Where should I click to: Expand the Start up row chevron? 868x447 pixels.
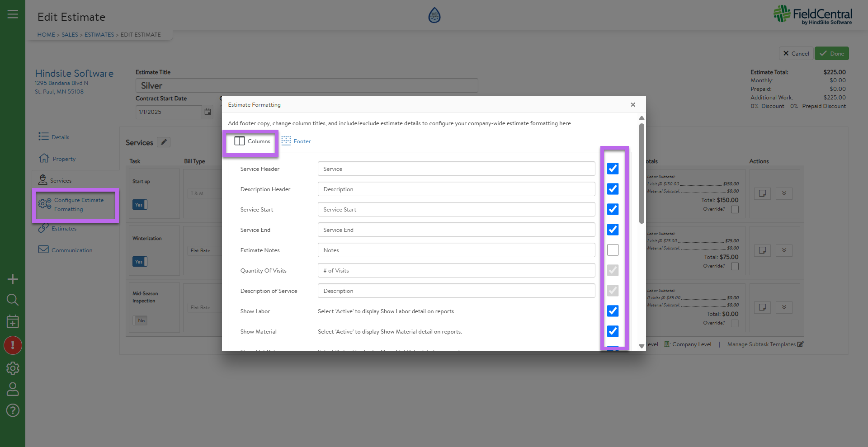pyautogui.click(x=784, y=193)
